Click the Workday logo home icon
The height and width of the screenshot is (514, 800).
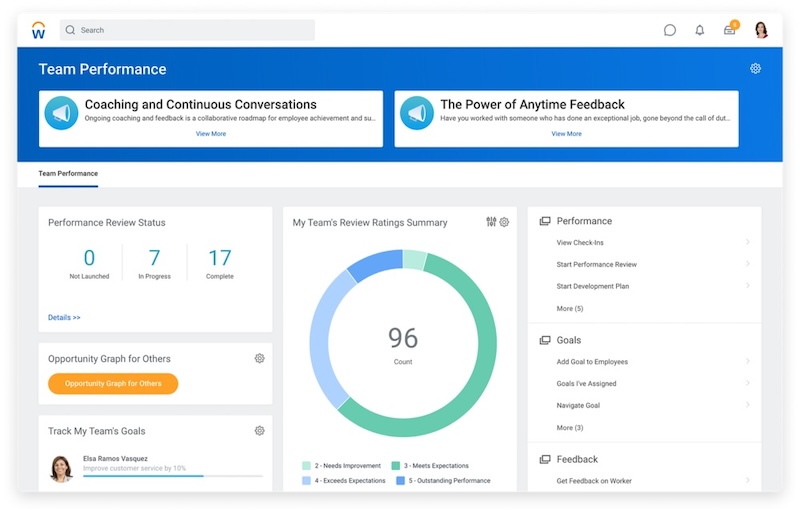[38, 30]
